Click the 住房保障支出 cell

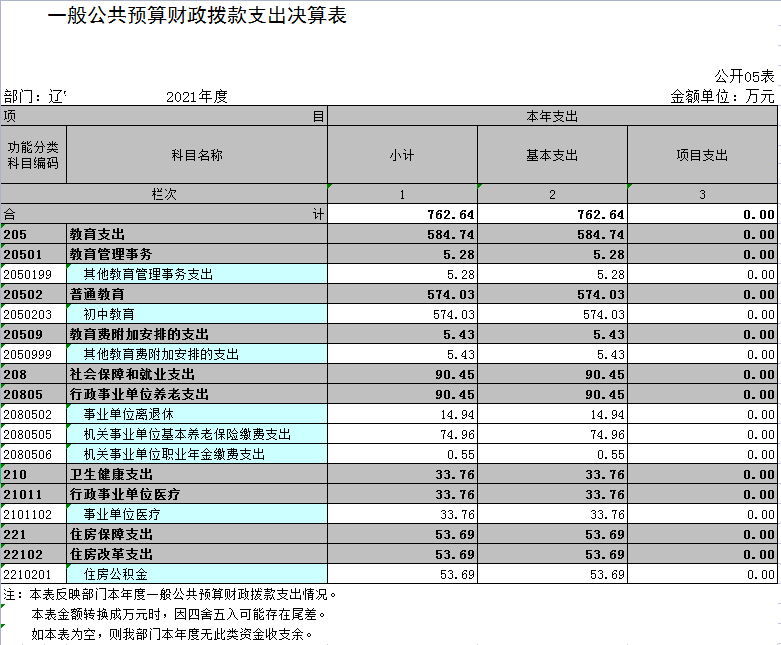(x=197, y=534)
